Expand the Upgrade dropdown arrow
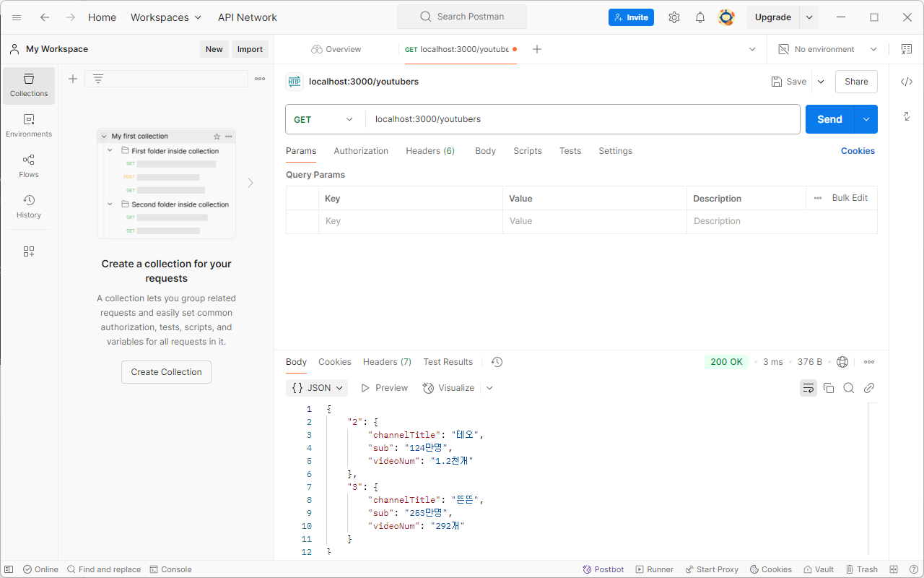 (x=810, y=17)
